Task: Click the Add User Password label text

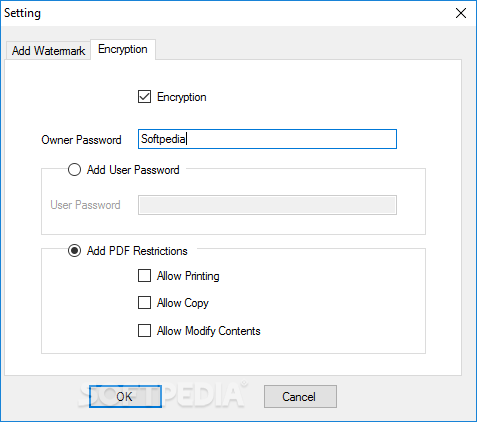Action: (x=133, y=170)
